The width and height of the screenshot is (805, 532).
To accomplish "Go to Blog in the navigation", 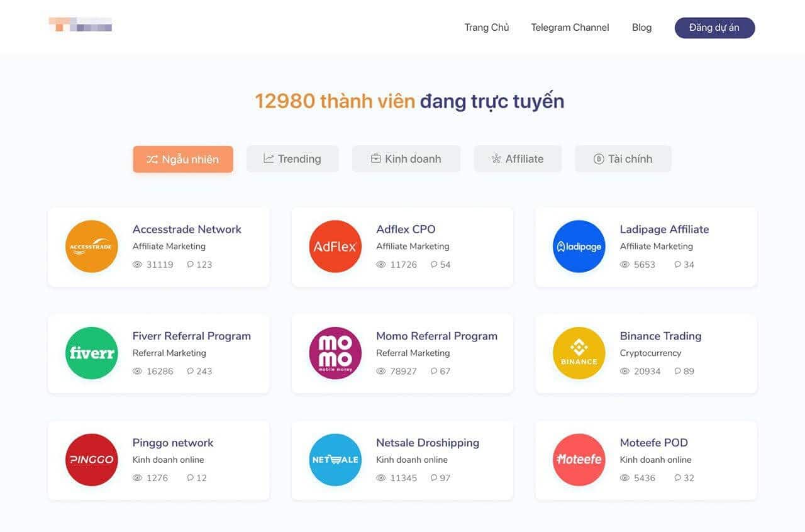I will click(641, 28).
